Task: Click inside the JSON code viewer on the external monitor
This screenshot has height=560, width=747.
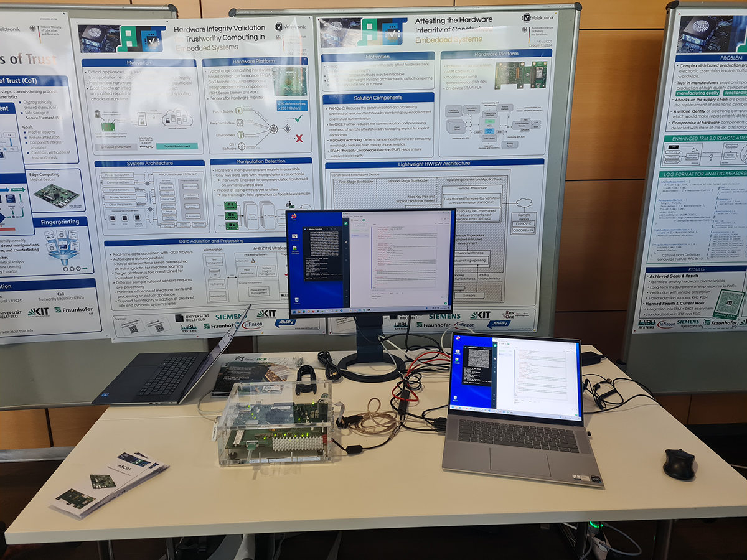Action: [x=405, y=256]
